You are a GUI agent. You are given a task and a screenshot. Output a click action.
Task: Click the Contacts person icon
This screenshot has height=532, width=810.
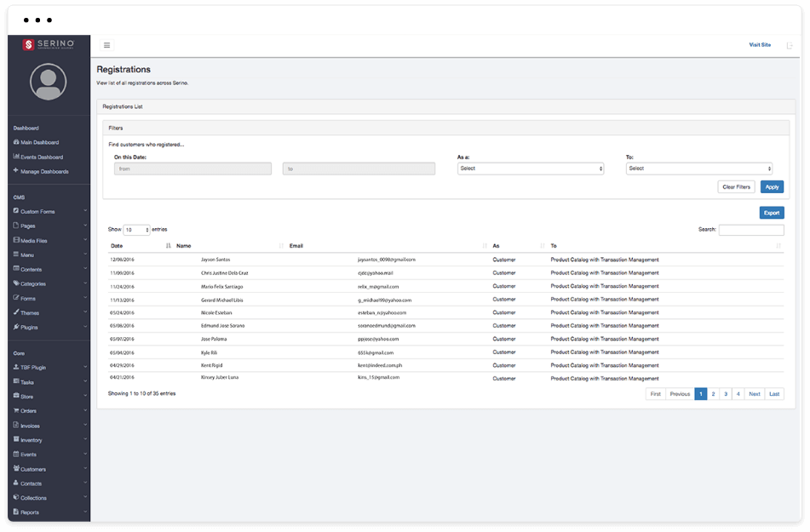(16, 483)
